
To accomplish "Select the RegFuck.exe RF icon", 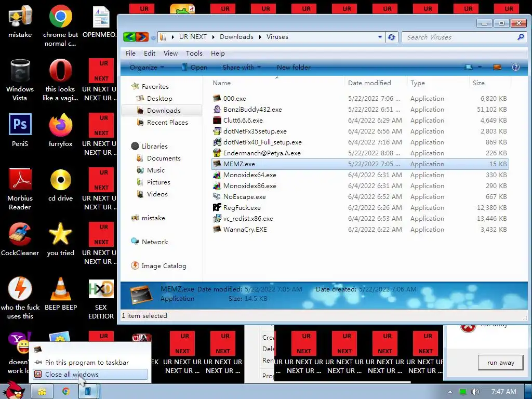I will point(217,207).
